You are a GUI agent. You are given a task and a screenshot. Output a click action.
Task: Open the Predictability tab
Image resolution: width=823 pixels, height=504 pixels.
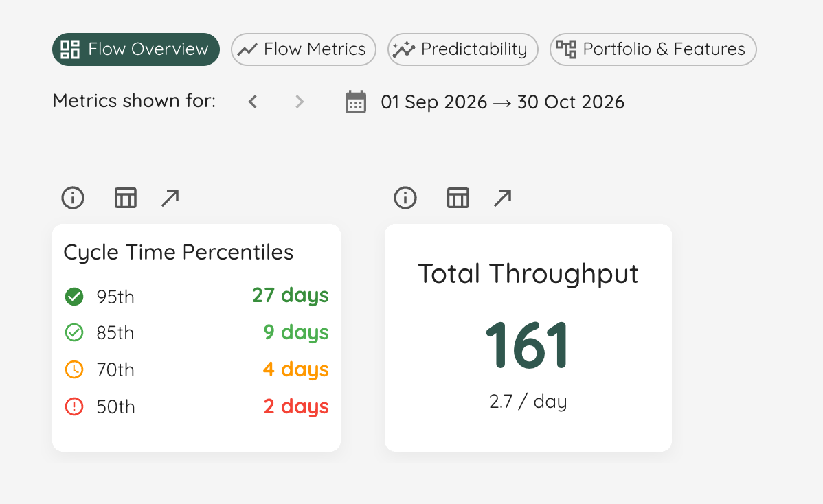463,49
